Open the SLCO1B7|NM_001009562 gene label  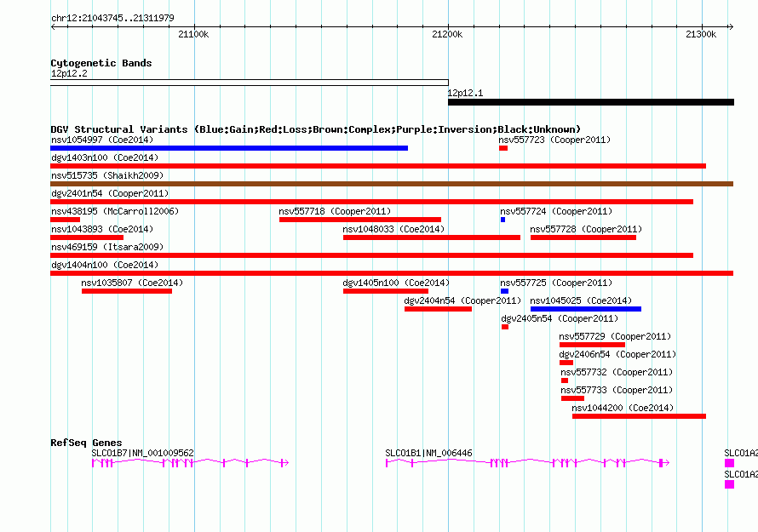(142, 453)
